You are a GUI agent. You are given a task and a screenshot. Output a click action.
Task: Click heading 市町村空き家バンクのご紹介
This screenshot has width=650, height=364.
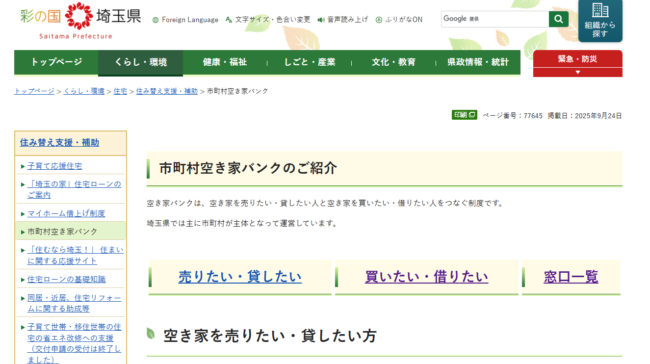click(x=248, y=168)
